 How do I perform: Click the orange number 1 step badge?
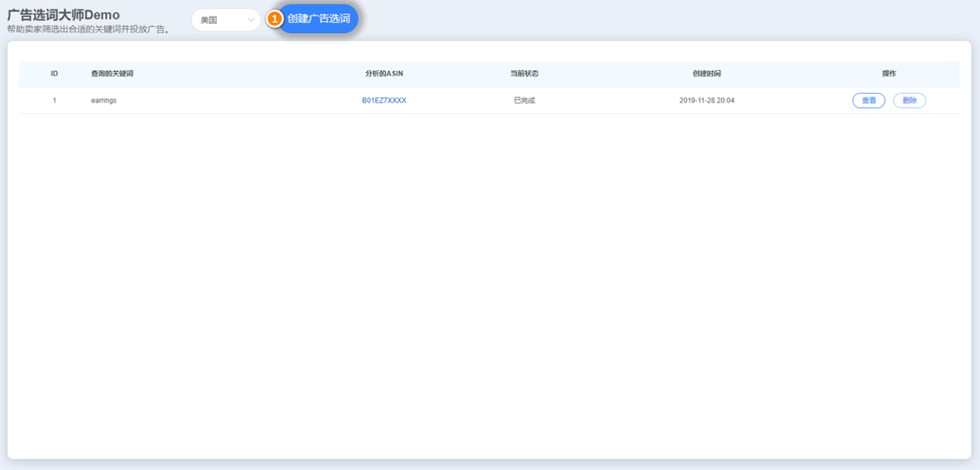(275, 18)
